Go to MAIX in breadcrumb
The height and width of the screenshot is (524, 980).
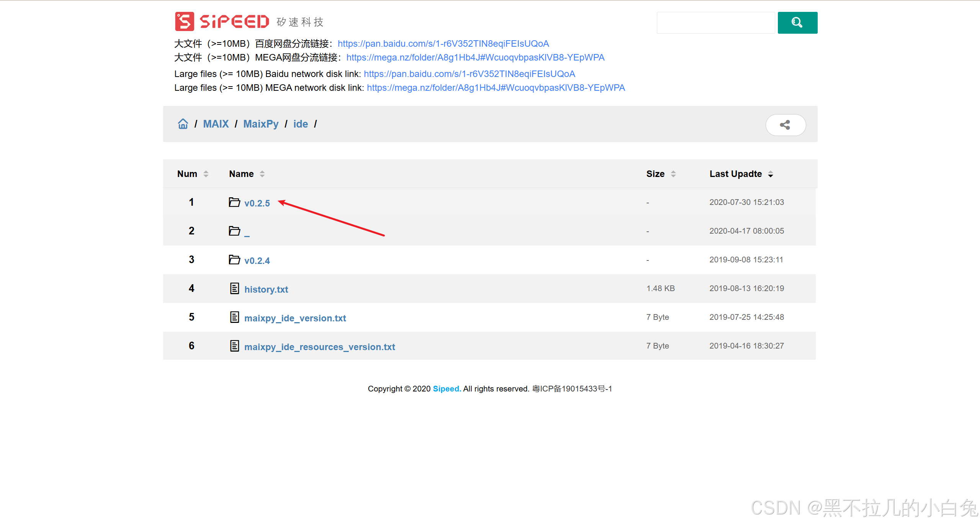[x=216, y=124]
